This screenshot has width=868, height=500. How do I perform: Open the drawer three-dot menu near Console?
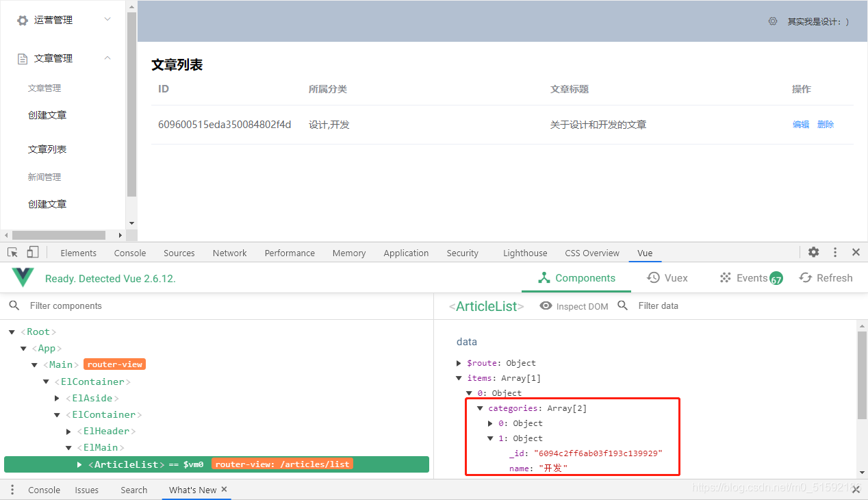12,490
